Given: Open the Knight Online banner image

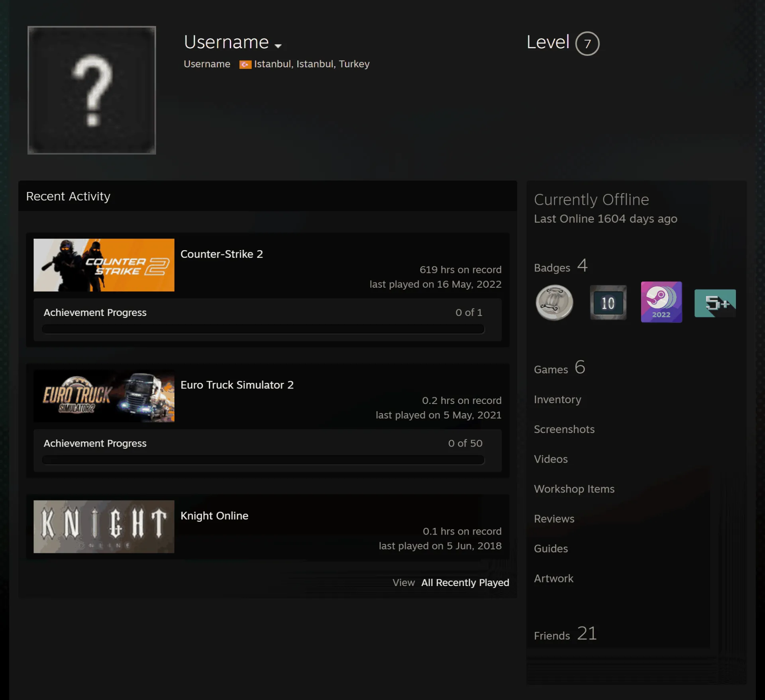Looking at the screenshot, I should pyautogui.click(x=104, y=526).
